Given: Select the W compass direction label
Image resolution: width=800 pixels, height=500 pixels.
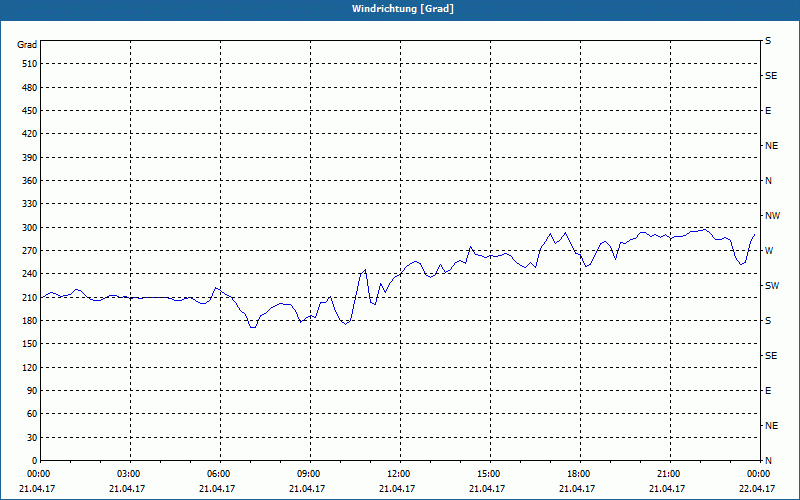Looking at the screenshot, I should point(769,251).
